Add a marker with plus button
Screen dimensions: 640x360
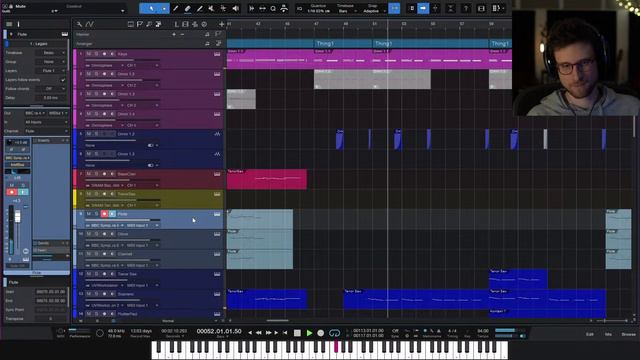click(x=174, y=34)
